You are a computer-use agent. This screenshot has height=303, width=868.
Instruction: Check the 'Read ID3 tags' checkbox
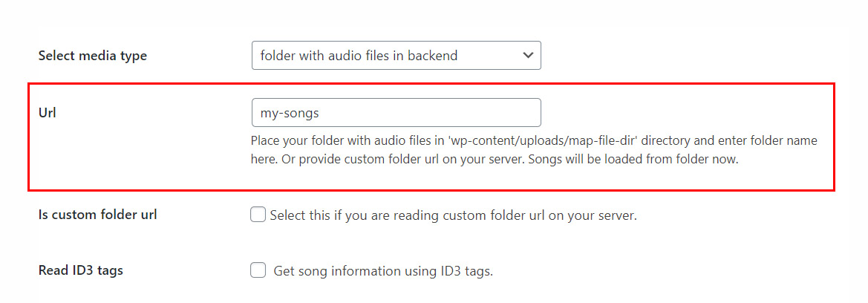click(258, 270)
